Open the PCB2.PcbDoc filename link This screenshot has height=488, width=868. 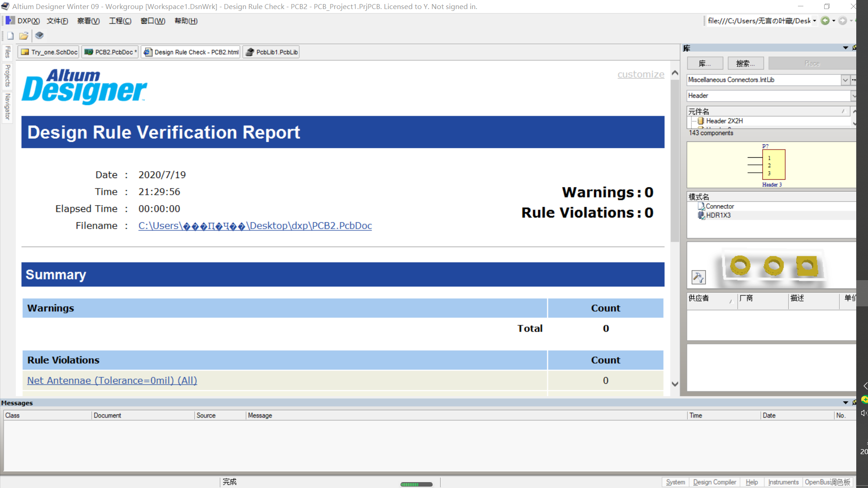pos(255,226)
